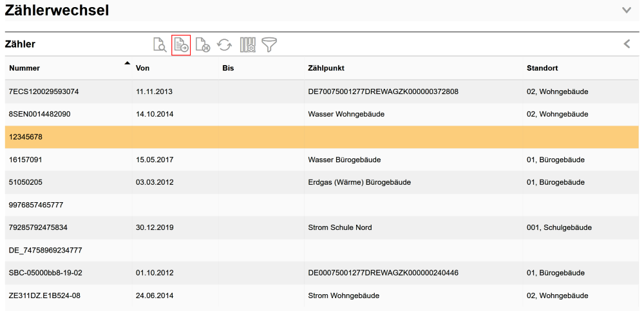Image resolution: width=644 pixels, height=311 pixels.
Task: Click the highlighted document-with-arrow icon
Action: pos(181,45)
